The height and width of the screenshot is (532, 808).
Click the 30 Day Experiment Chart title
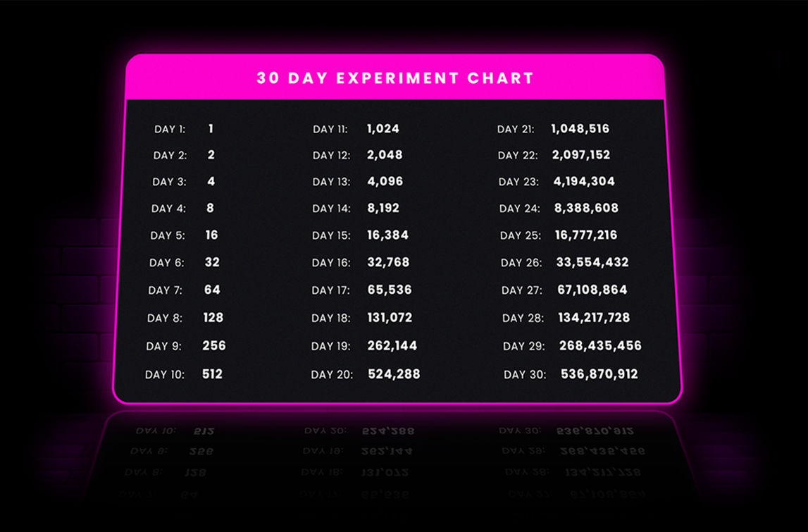pos(395,78)
